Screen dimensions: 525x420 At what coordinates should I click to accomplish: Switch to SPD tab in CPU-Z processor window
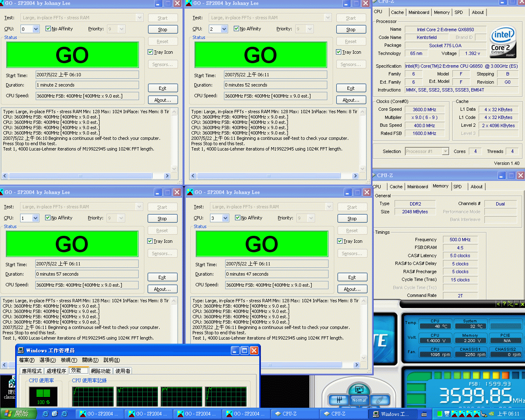[459, 12]
